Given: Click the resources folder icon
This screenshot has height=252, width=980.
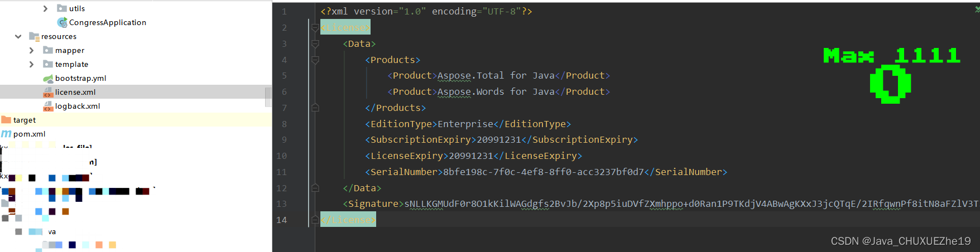Looking at the screenshot, I should point(34,36).
